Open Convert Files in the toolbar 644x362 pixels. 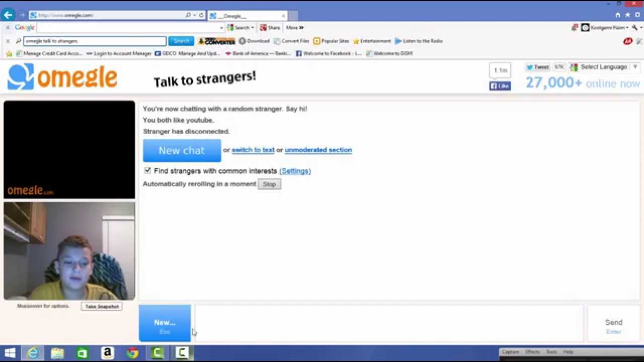pyautogui.click(x=291, y=41)
